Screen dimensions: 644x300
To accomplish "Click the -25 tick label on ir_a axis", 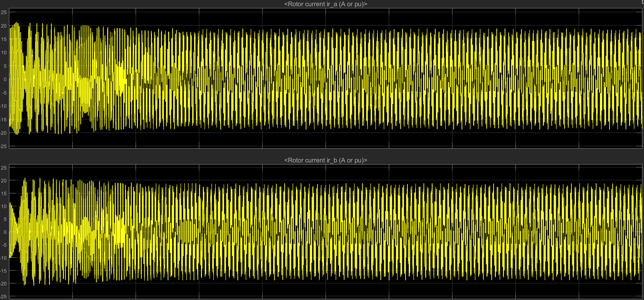I will click(3, 146).
